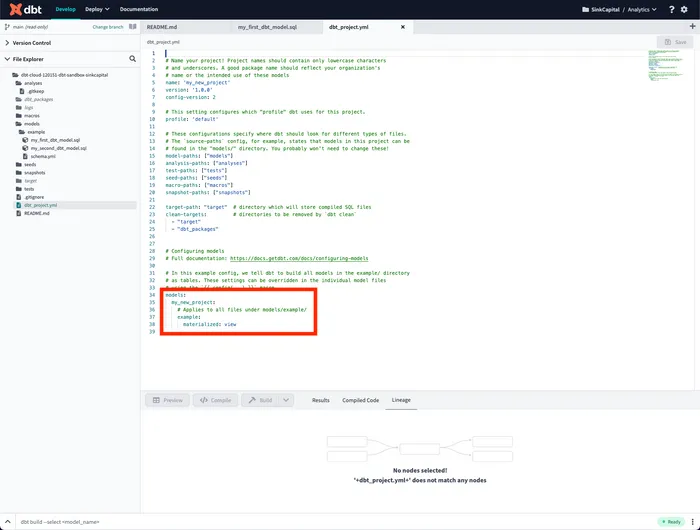Select the Lineage tab
This screenshot has height=530, width=700.
pyautogui.click(x=401, y=400)
